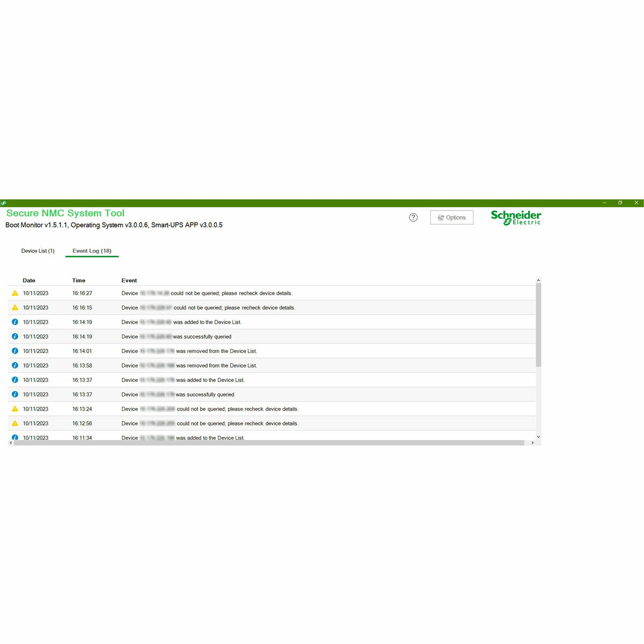Click the info icon for 16:13:37 successfully queried event
Image resolution: width=644 pixels, height=644 pixels.
pyautogui.click(x=15, y=394)
